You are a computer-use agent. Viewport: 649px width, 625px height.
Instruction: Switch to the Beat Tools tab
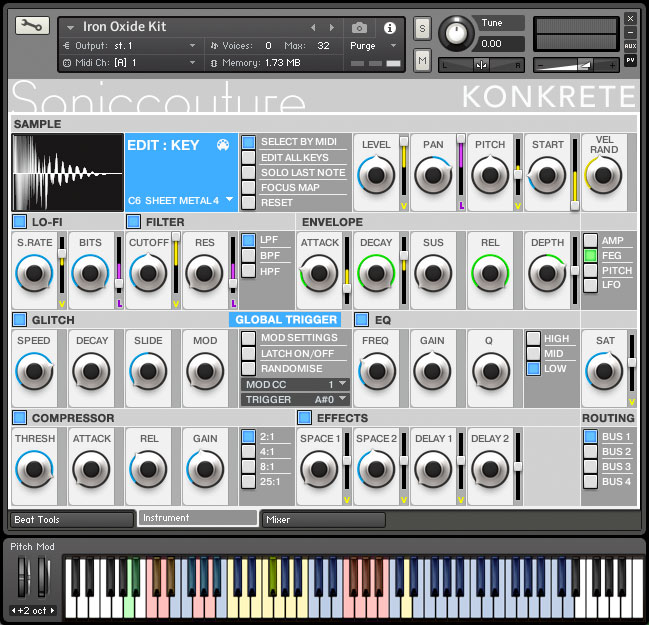point(71,520)
